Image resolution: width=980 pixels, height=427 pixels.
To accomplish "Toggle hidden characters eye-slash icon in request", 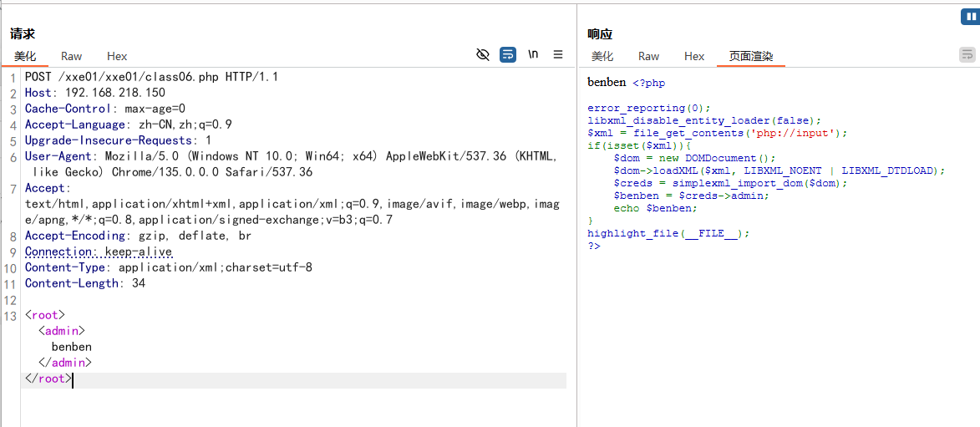I will pos(482,55).
